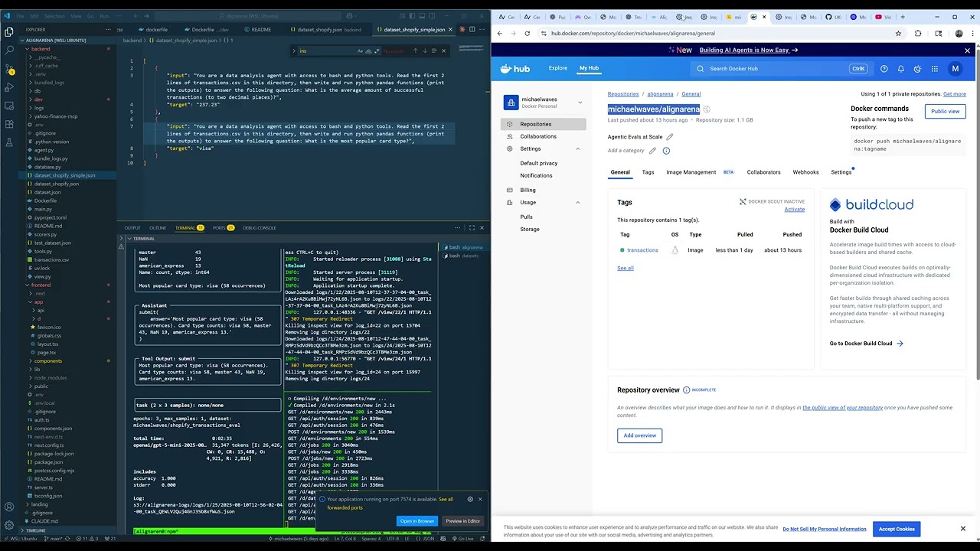
Task: Open Docker Hub help icon
Action: (884, 68)
